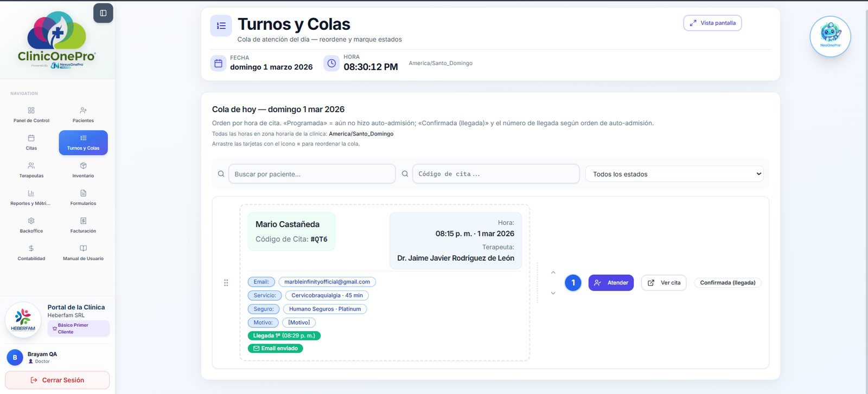Go to Reportes y Métricas
868x394 pixels.
pyautogui.click(x=31, y=198)
